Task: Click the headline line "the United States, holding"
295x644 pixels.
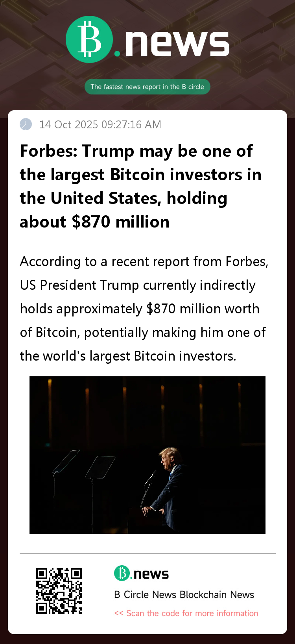Action: (x=124, y=198)
